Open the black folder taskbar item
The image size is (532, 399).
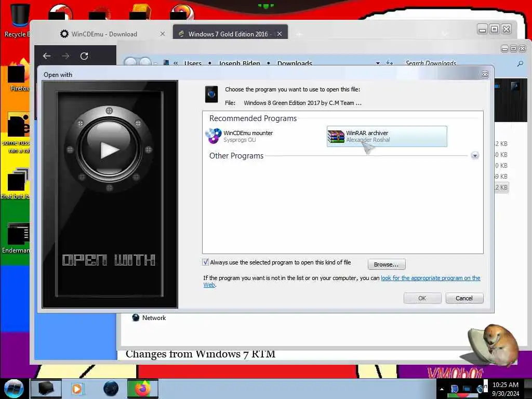(x=46, y=389)
